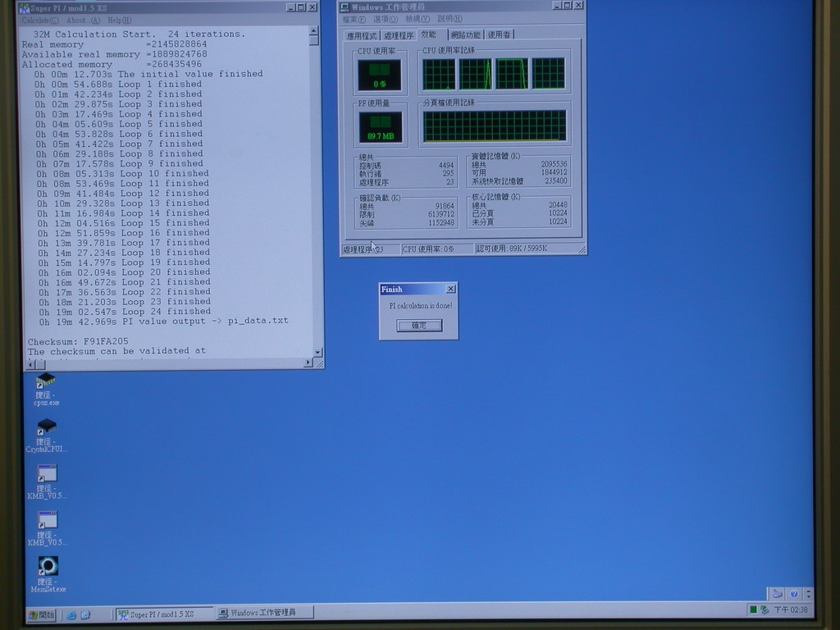Open the About...(A) menu in Super PI
This screenshot has width=840, height=630.
83,21
